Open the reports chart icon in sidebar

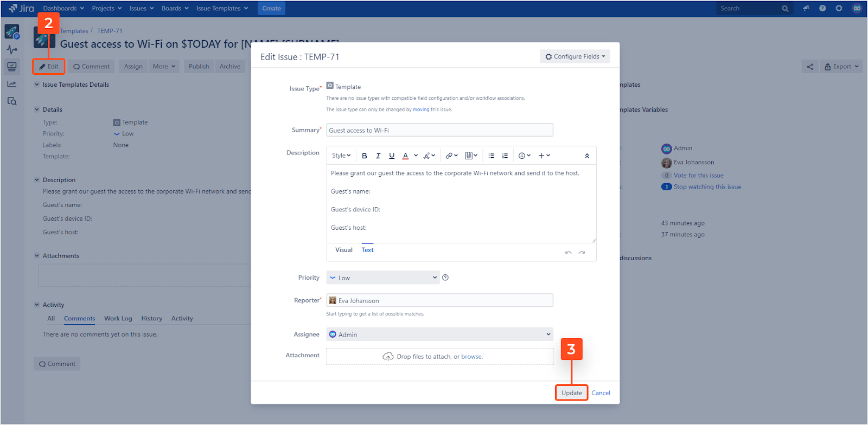click(12, 84)
